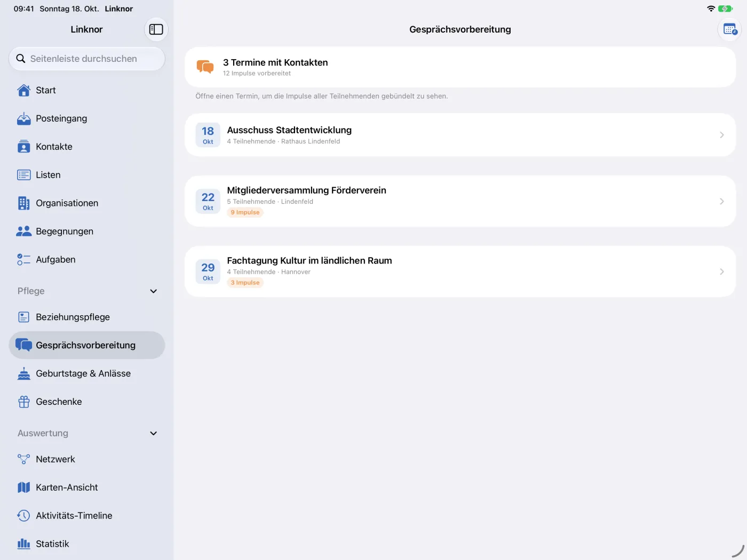
Task: Click the battery indicator in status bar
Action: tap(725, 9)
